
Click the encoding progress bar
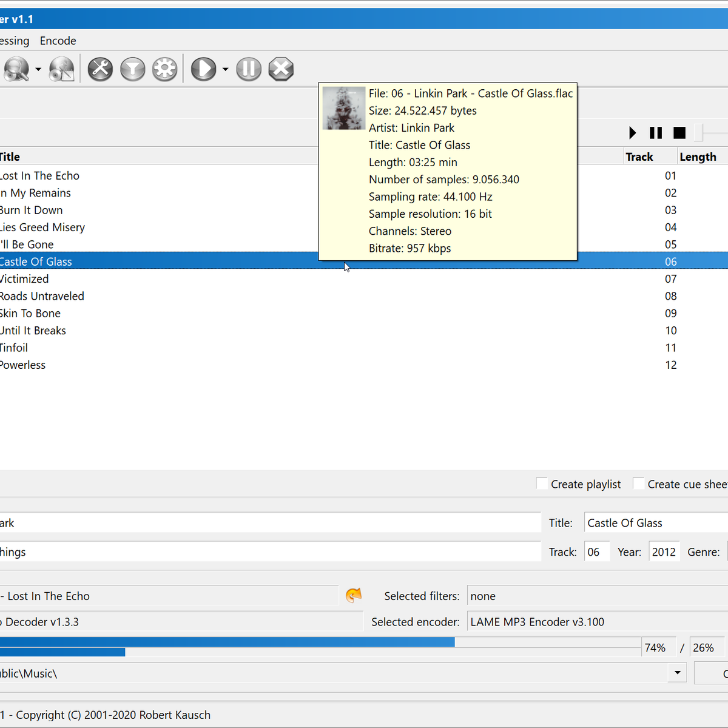tap(320, 647)
